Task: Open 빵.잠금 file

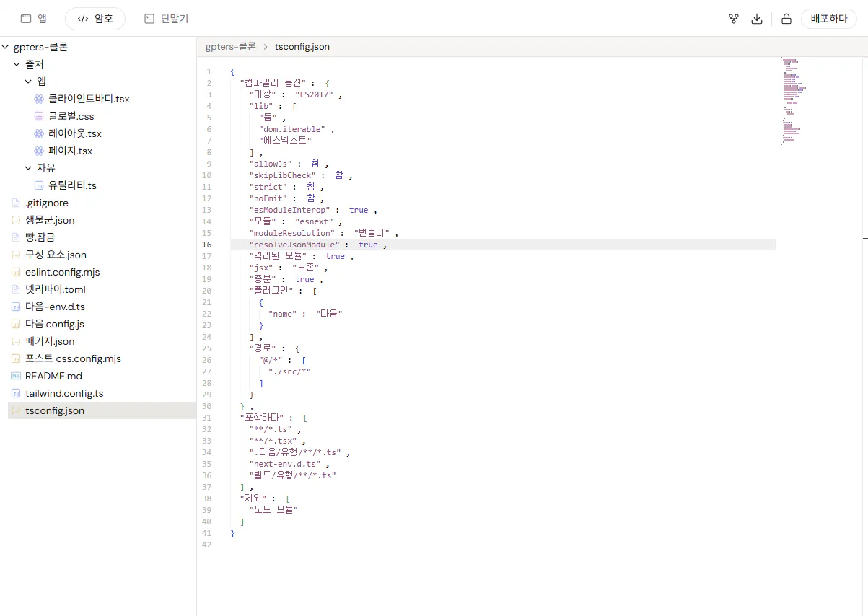Action: pyautogui.click(x=40, y=237)
